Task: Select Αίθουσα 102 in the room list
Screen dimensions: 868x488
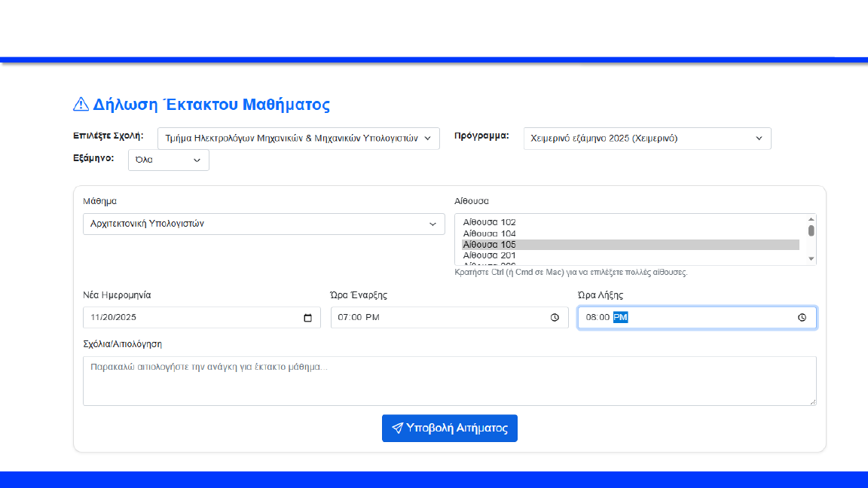Action: point(490,222)
